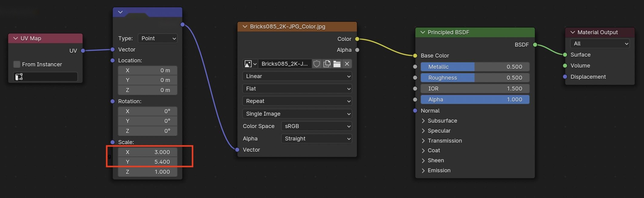Click Scale Y value 5.400
This screenshot has width=644, height=198.
pyautogui.click(x=147, y=162)
